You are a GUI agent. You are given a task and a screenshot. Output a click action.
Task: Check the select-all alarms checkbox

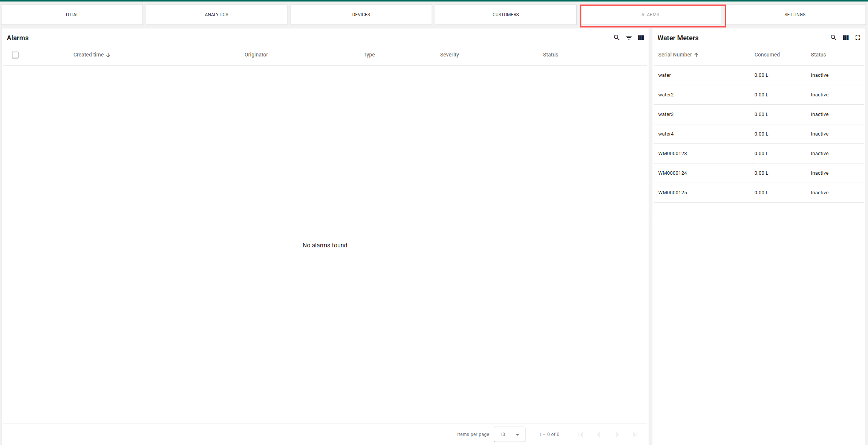coord(15,55)
